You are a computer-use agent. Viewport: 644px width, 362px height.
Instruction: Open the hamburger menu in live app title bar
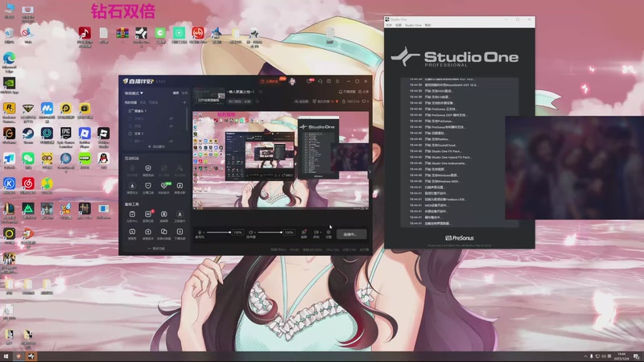337,81
